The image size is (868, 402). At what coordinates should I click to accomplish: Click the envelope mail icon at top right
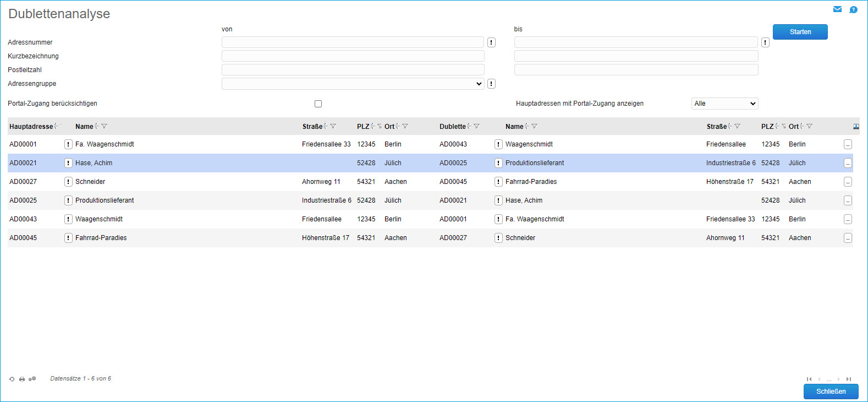837,9
